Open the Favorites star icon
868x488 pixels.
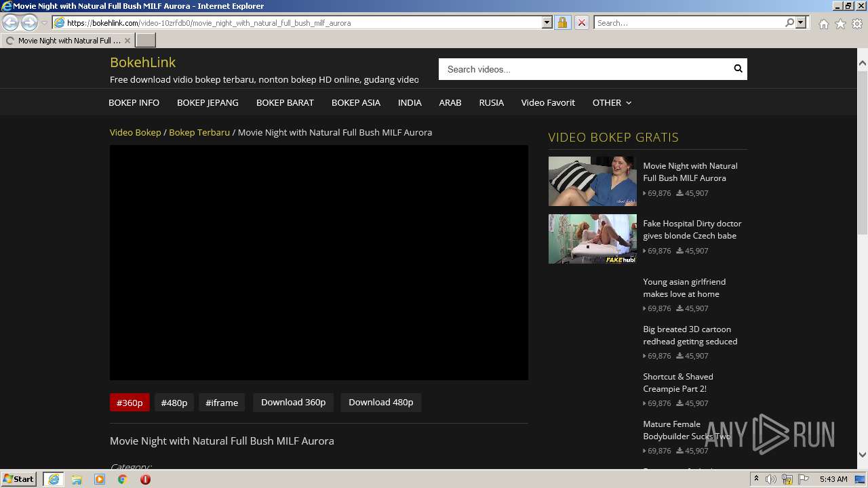tap(840, 24)
